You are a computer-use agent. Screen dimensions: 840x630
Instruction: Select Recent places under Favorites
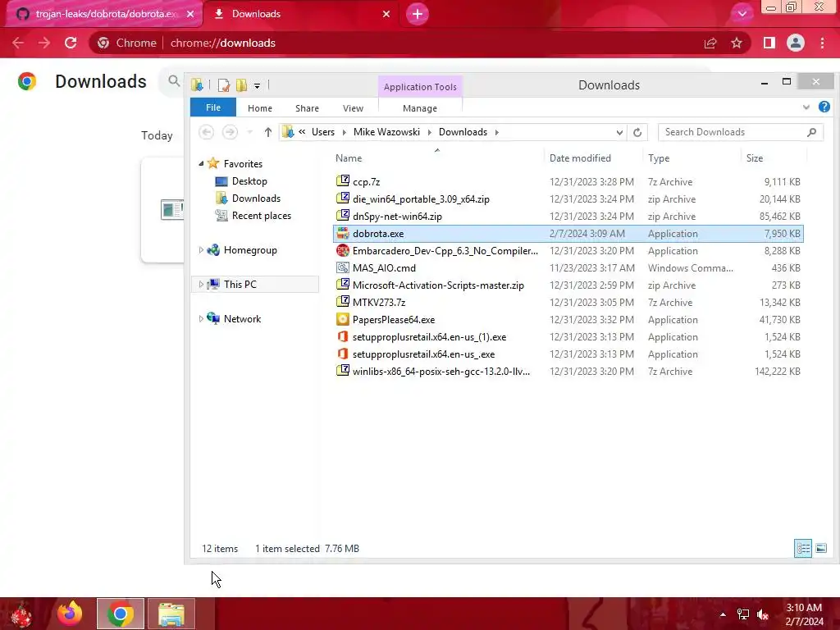262,216
